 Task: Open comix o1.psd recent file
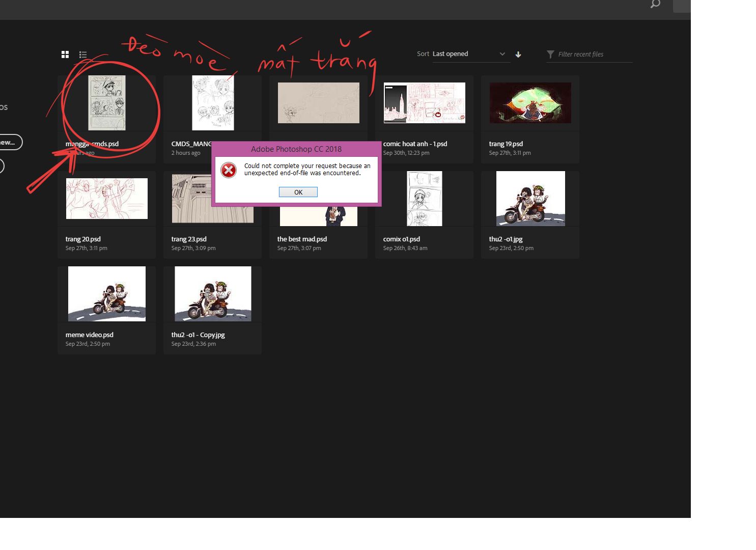[x=424, y=199]
